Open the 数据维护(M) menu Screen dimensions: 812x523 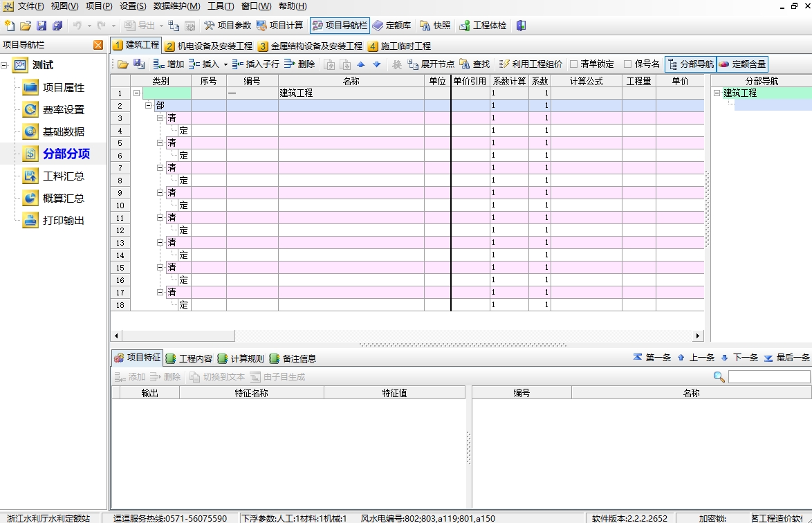click(176, 6)
